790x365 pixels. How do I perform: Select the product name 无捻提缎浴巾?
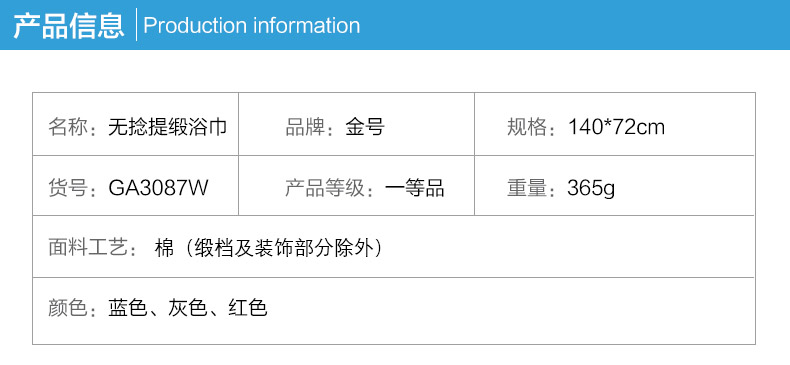168,127
